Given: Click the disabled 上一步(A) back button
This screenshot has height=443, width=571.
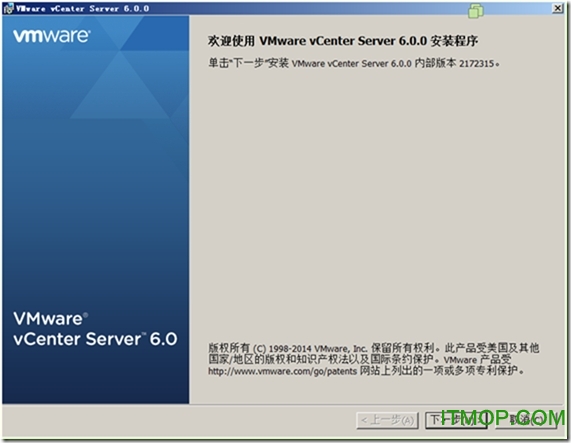Looking at the screenshot, I should [387, 420].
